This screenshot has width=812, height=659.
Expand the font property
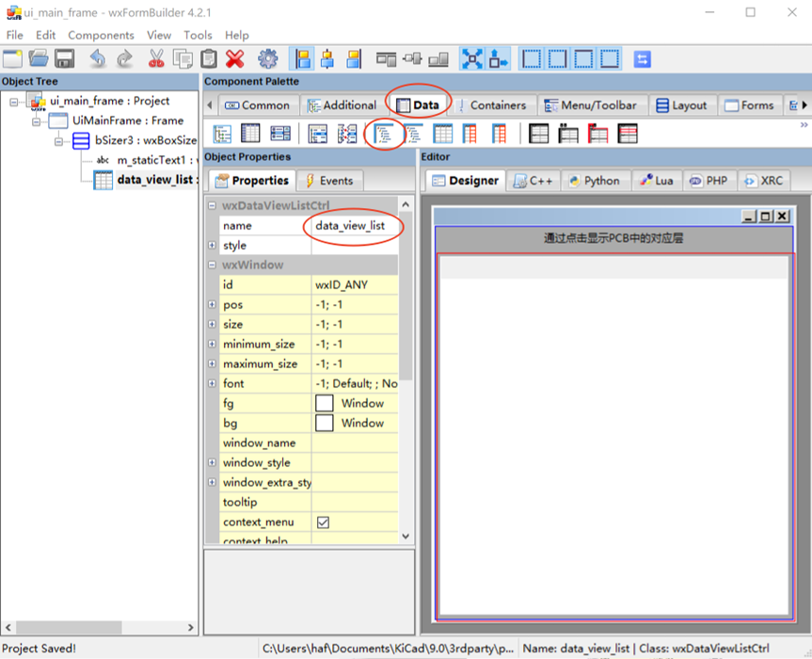coord(213,383)
